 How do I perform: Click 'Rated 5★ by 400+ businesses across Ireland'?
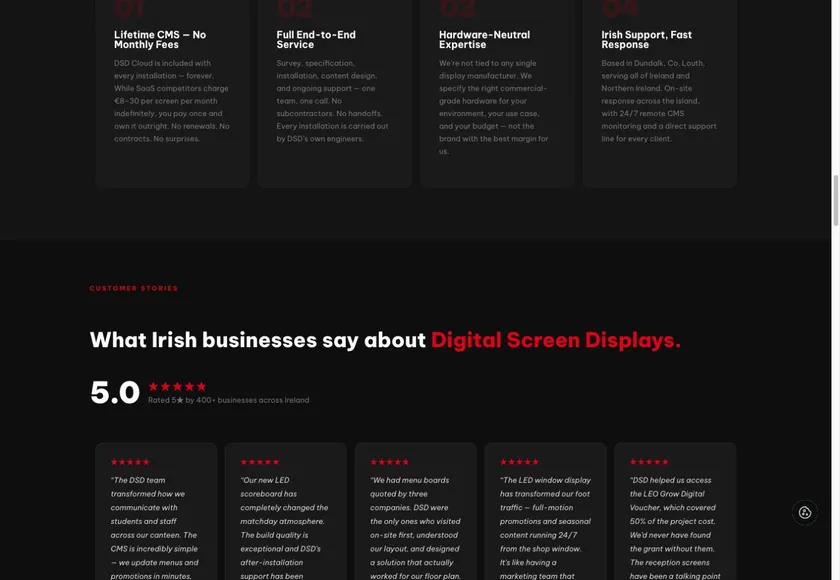[x=229, y=400]
